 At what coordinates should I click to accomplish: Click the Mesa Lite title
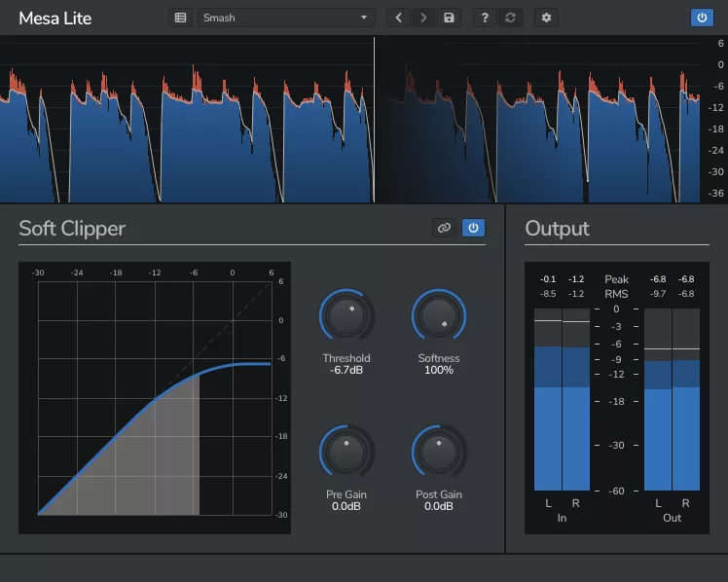click(x=55, y=18)
